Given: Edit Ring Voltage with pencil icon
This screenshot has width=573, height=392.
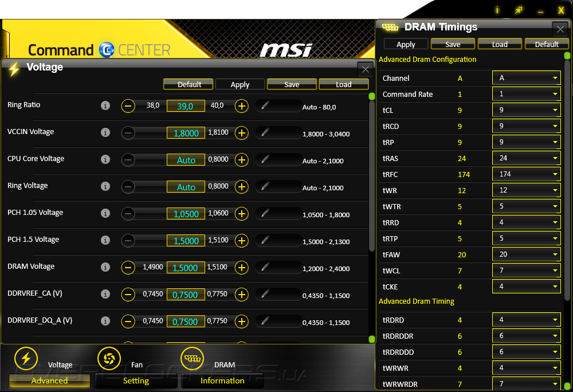Looking at the screenshot, I should [x=265, y=186].
